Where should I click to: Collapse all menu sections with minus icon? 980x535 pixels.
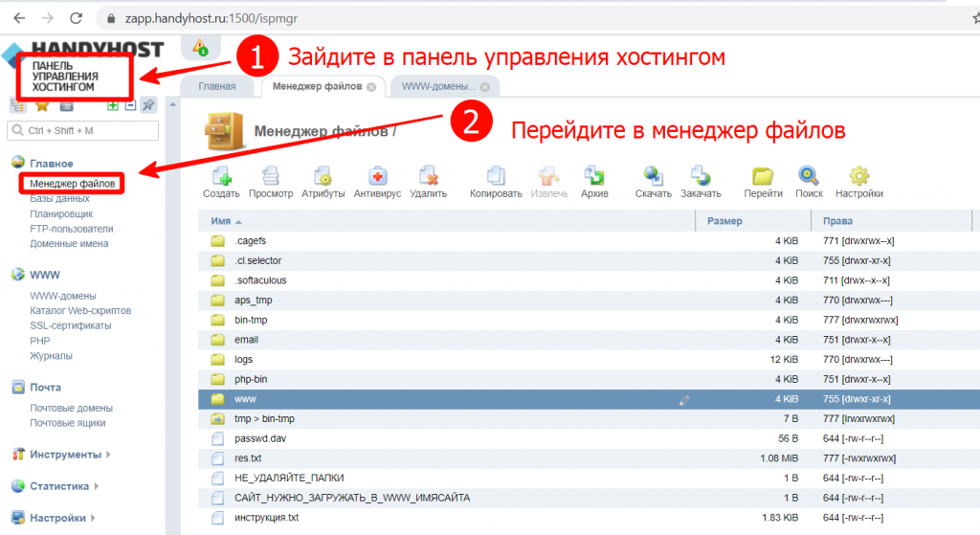click(x=129, y=106)
